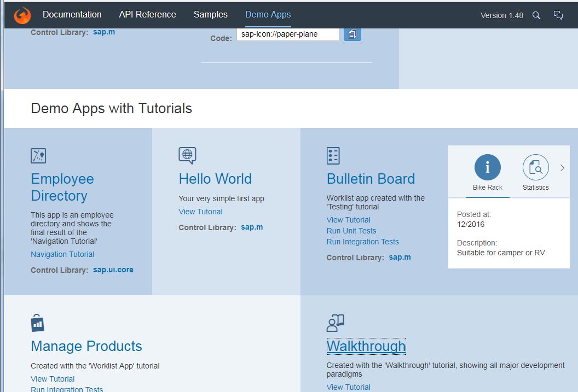Select the Demo Apps tab
This screenshot has width=578, height=392.
tap(268, 15)
